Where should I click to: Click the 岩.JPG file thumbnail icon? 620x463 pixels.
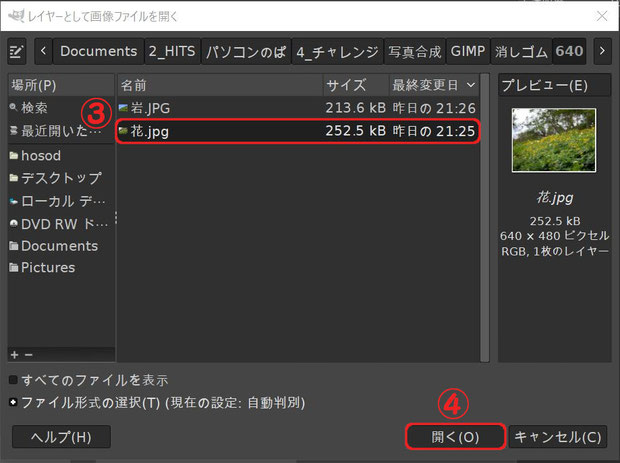click(x=123, y=108)
